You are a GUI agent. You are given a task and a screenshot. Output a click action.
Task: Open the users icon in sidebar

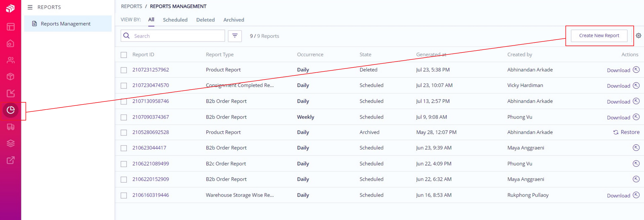(10, 60)
